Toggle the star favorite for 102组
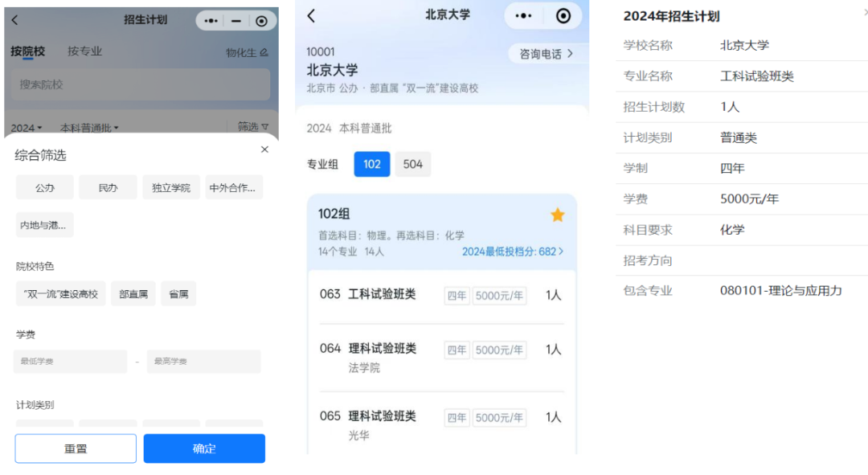Image resolution: width=868 pixels, height=475 pixels. point(557,215)
